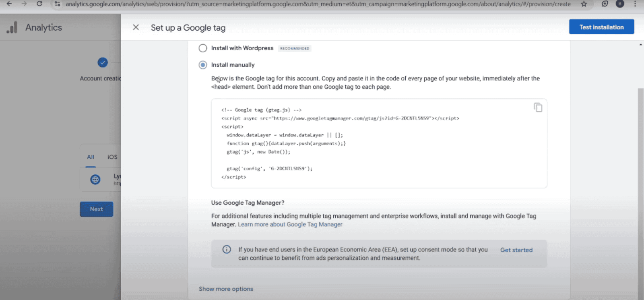Click the Analytics product name text
644x300 pixels.
point(44,27)
